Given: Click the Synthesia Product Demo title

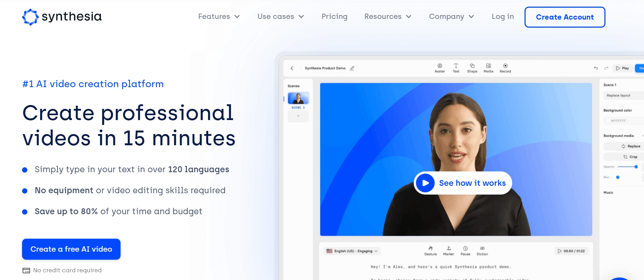Looking at the screenshot, I should tap(325, 68).
